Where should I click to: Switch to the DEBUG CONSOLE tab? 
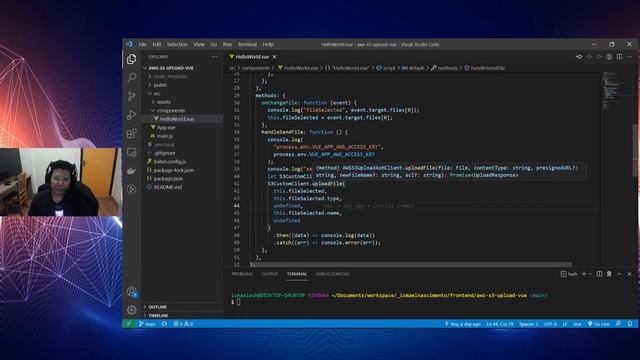[x=332, y=274]
